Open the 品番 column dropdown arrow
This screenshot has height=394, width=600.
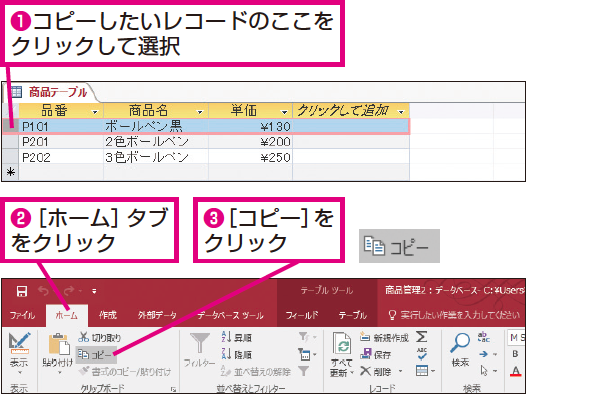pyautogui.click(x=95, y=112)
